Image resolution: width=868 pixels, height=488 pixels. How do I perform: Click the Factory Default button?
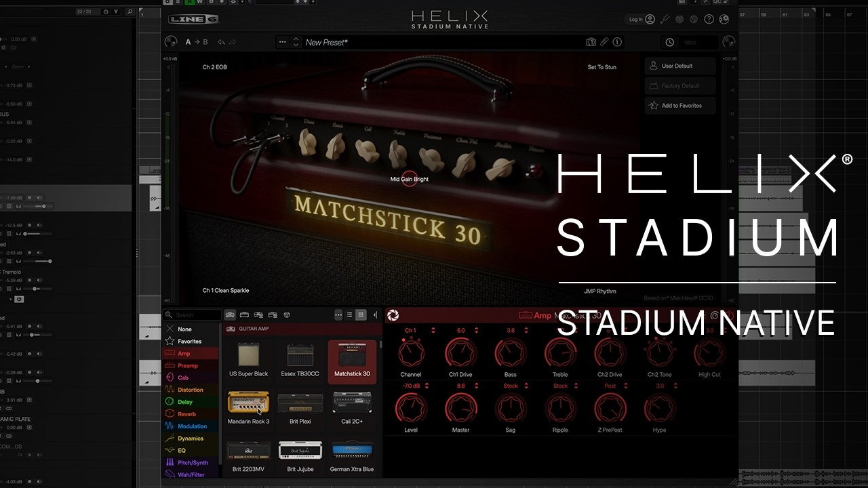click(x=680, y=86)
